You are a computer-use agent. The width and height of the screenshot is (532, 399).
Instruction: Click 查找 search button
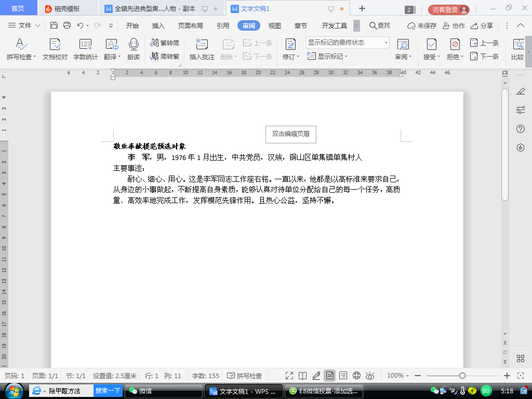(x=380, y=25)
